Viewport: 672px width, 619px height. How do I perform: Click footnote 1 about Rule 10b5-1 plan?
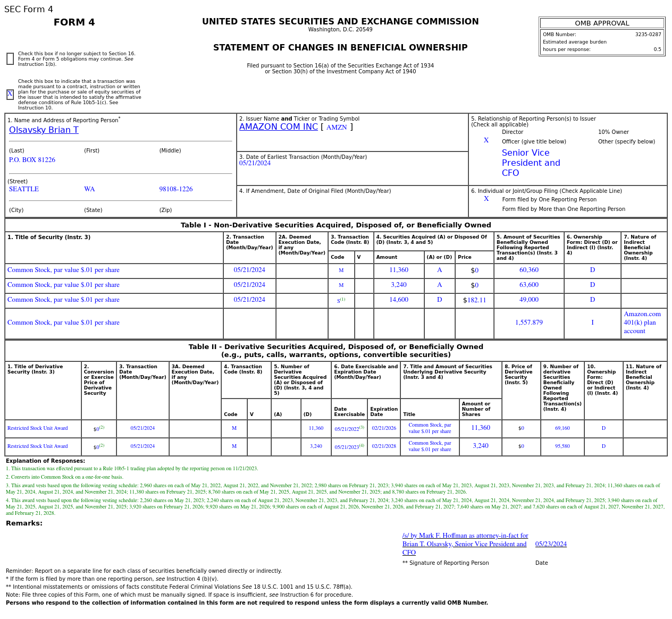point(132,469)
